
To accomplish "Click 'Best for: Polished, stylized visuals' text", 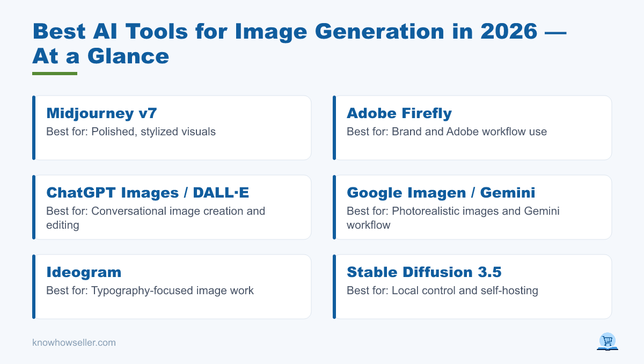I will [131, 132].
